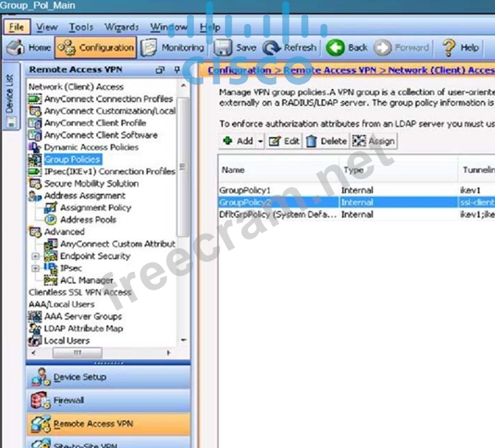Viewport: 495px width, 448px height.
Task: Open Help with the question mark icon
Action: (461, 48)
